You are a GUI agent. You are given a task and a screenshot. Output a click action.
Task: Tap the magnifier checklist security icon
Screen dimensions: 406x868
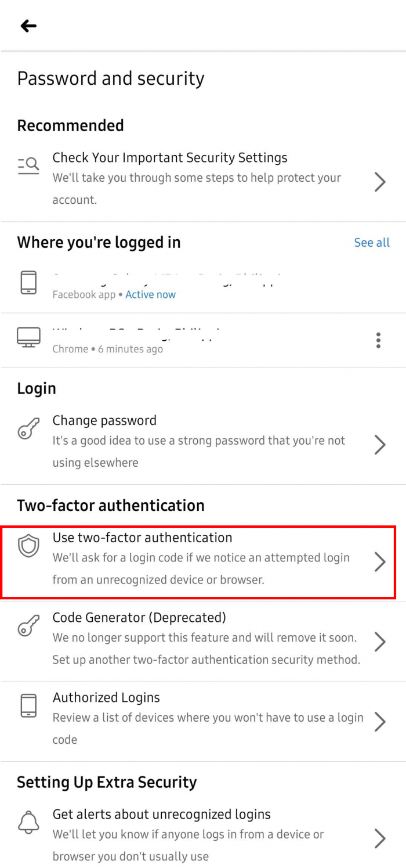tap(28, 165)
